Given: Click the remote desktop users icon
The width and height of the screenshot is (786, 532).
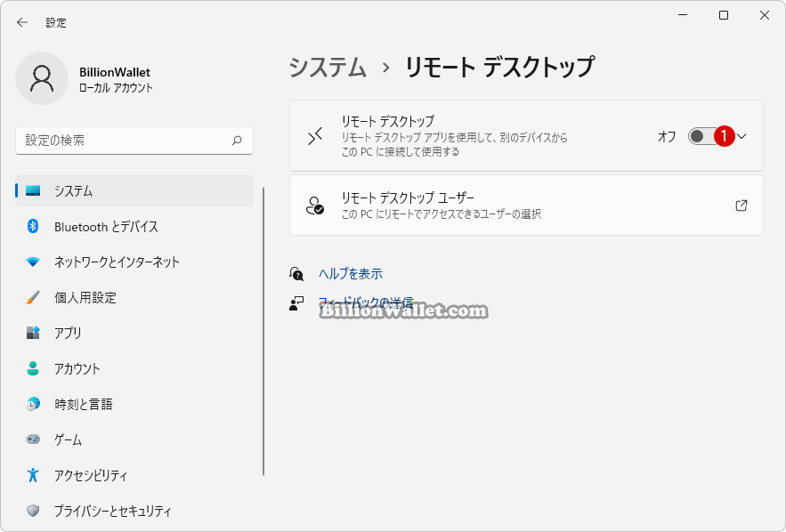Looking at the screenshot, I should tap(315, 206).
